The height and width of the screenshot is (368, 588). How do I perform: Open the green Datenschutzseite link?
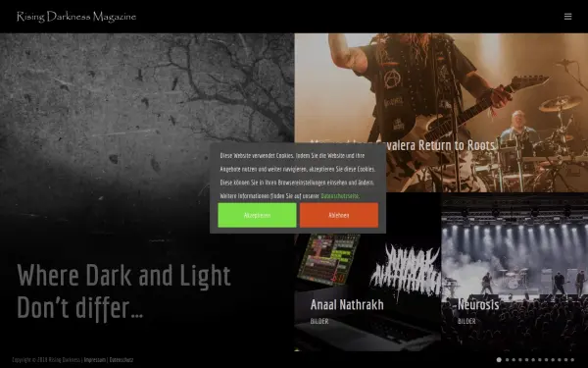(x=340, y=196)
